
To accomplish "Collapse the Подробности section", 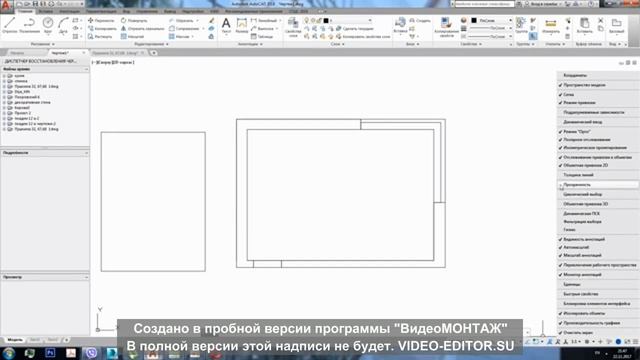I will tap(86, 153).
